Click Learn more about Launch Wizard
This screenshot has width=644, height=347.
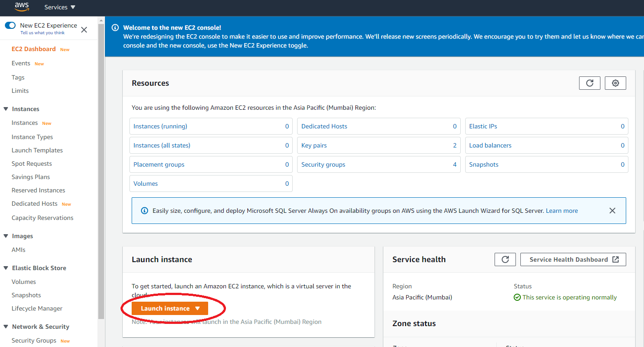pos(562,211)
